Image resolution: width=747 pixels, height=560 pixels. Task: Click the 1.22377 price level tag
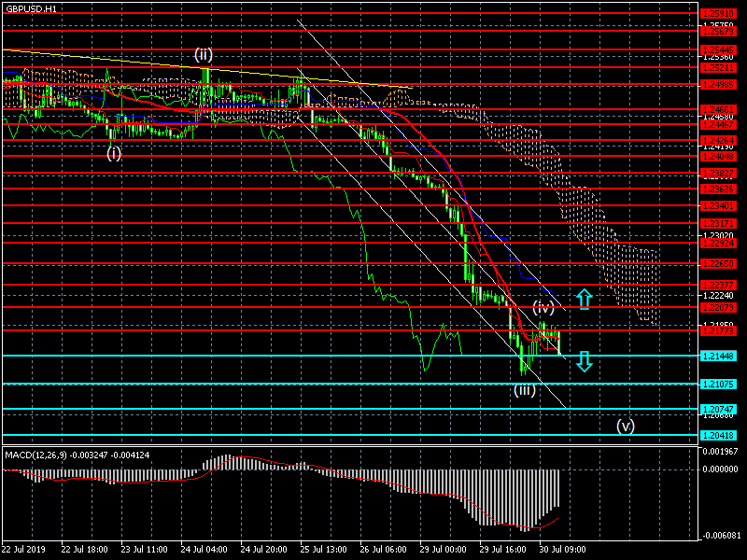click(x=718, y=286)
